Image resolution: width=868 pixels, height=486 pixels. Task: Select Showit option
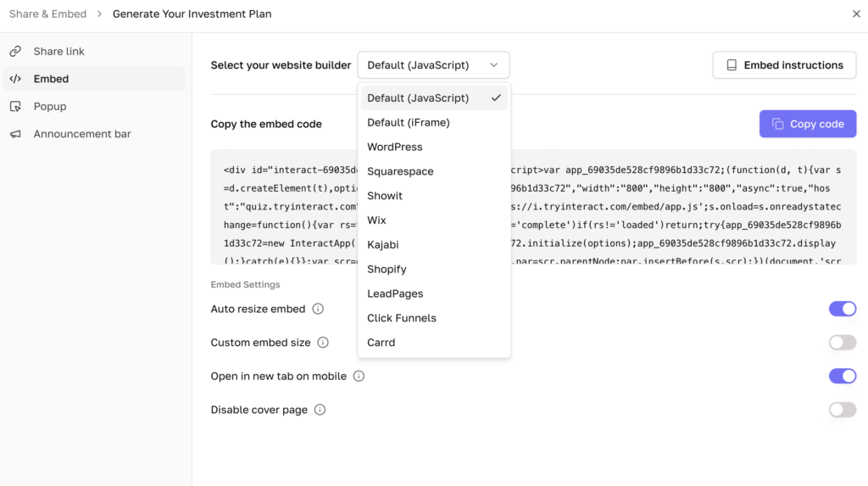tap(434, 196)
